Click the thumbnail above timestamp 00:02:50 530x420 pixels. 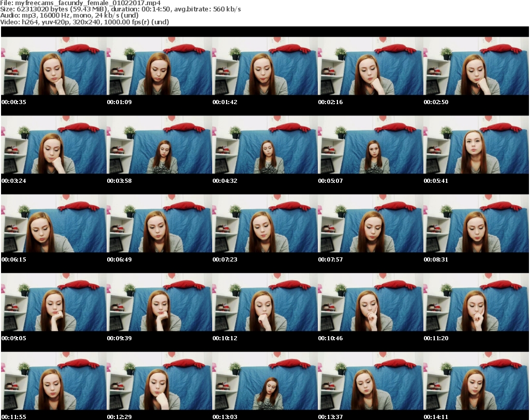click(x=476, y=66)
